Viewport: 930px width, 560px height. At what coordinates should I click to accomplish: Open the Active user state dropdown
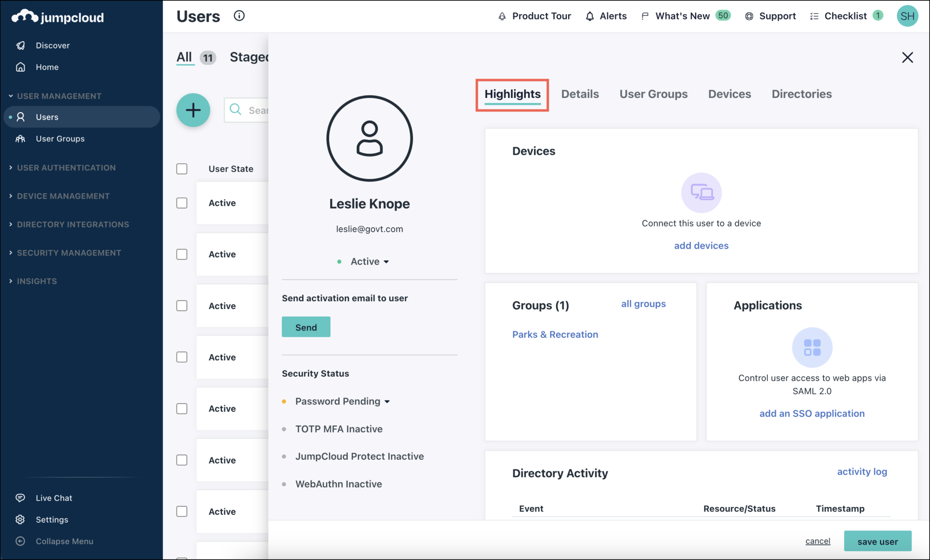[369, 261]
